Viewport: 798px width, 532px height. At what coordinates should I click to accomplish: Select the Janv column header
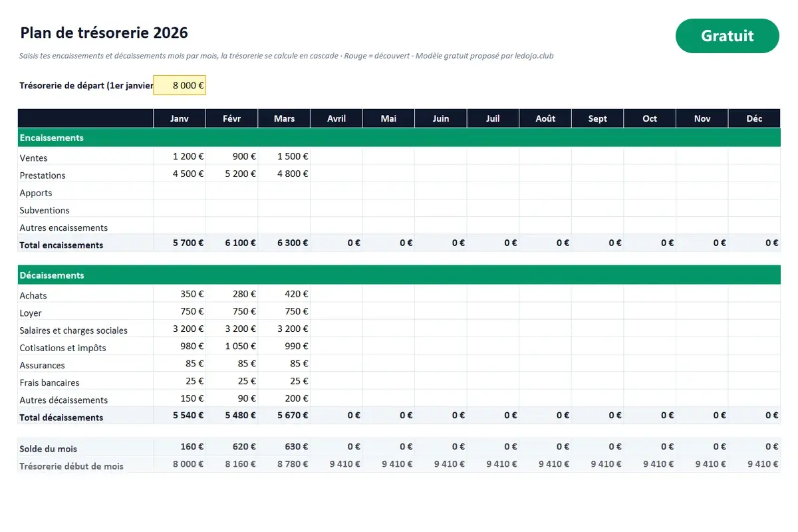(x=180, y=118)
